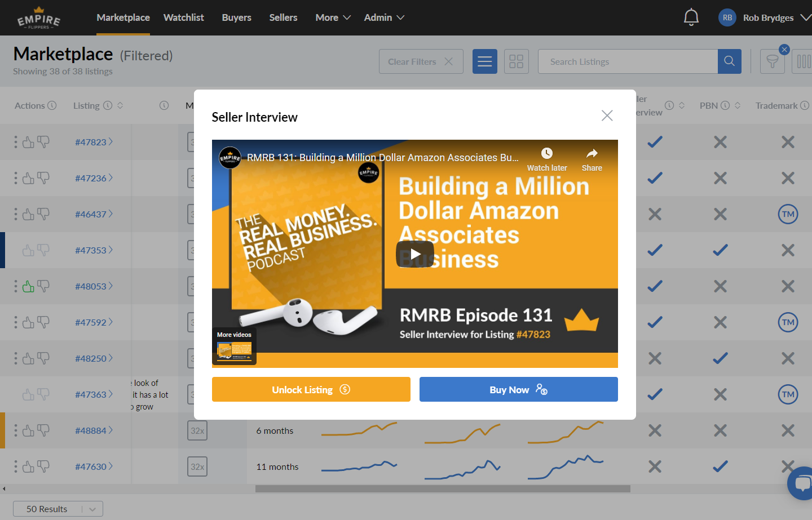Click the Share arrow icon on video

(592, 153)
